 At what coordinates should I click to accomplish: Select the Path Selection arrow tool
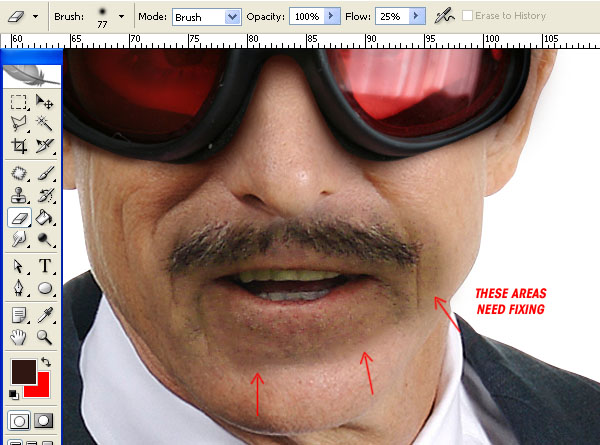click(19, 266)
